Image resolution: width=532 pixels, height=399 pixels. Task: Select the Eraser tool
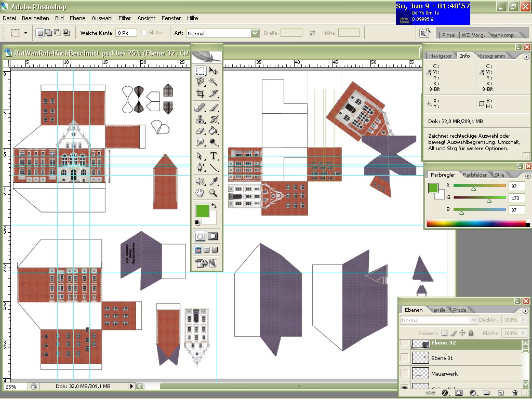(x=200, y=130)
